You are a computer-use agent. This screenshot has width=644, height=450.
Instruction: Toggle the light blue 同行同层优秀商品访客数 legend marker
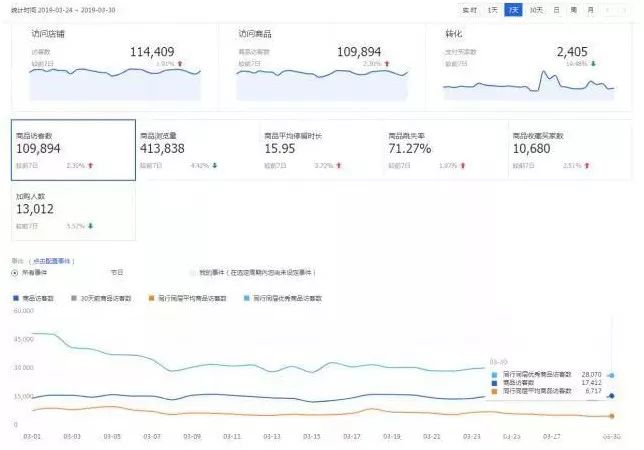pyautogui.click(x=246, y=298)
